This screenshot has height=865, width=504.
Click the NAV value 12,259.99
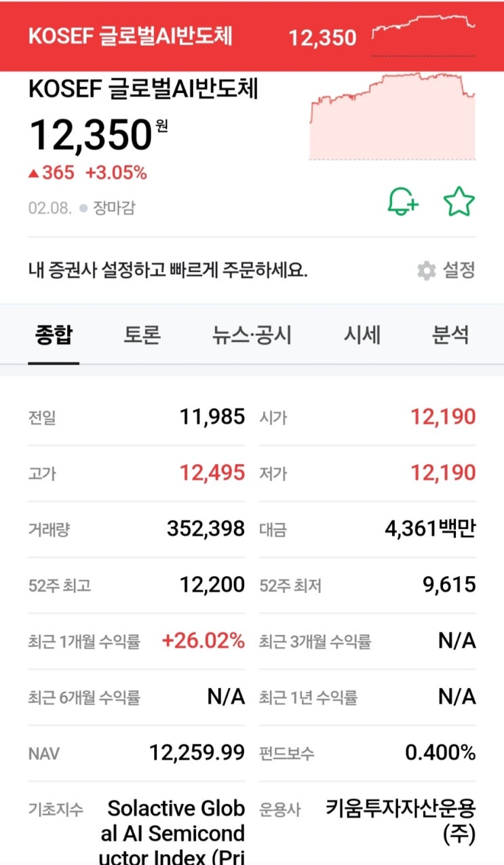point(197,753)
